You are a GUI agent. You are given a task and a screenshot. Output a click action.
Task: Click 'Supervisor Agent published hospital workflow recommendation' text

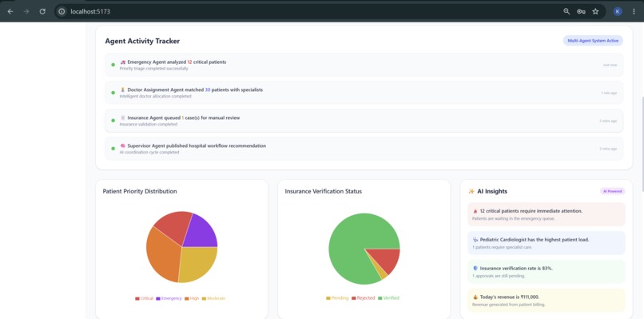(197, 146)
